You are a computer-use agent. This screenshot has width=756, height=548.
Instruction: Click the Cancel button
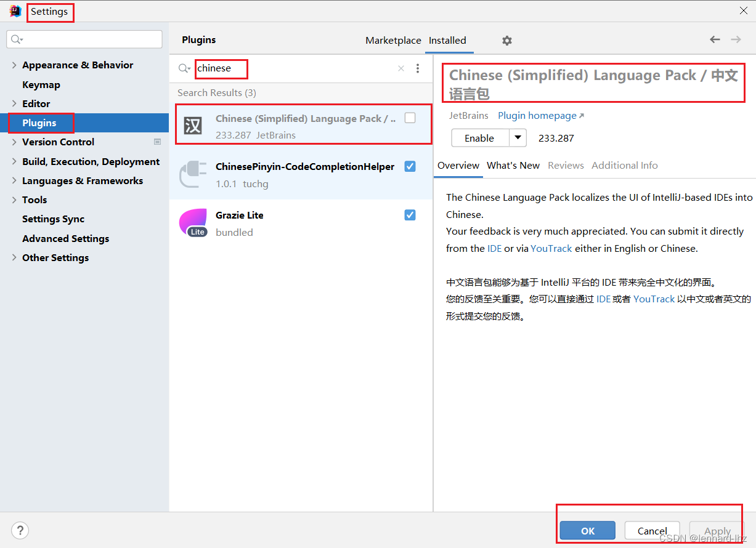652,531
